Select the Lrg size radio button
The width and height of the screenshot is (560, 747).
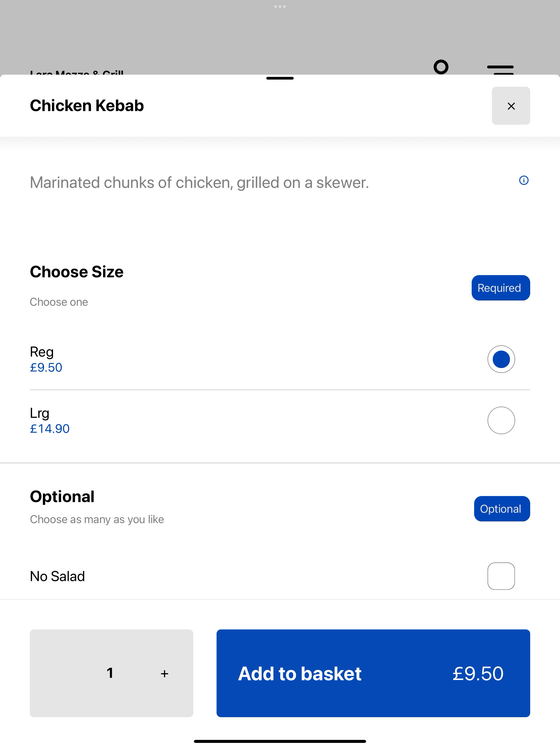click(x=501, y=420)
